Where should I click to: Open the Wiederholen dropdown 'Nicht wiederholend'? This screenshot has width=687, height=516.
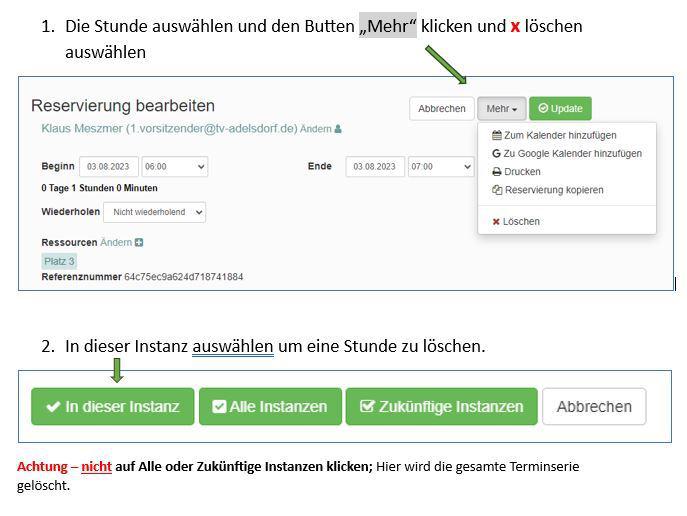pyautogui.click(x=154, y=212)
